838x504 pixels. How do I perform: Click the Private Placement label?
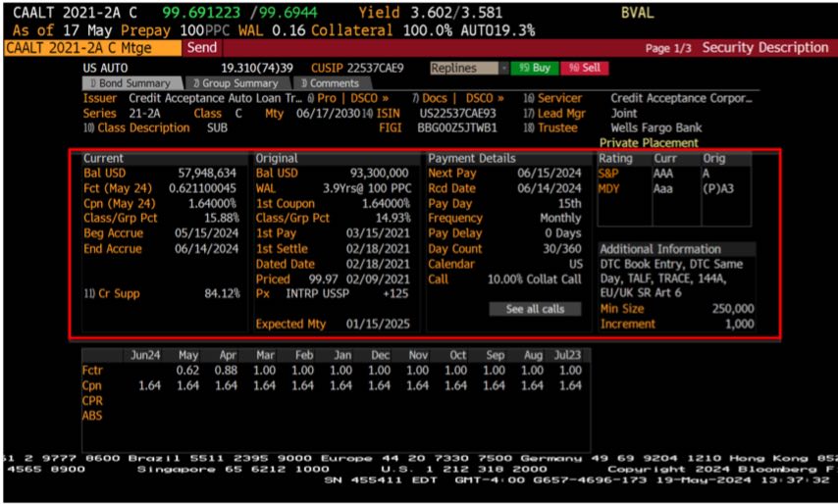coord(649,143)
